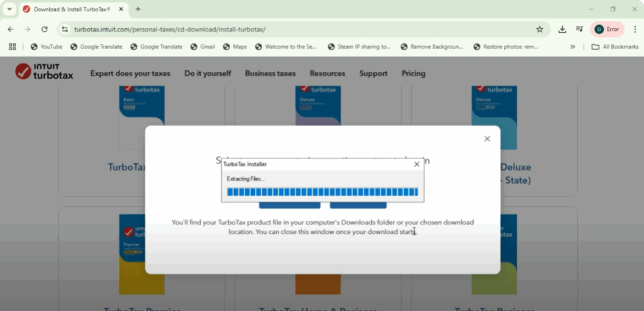Close the download dialog with X
Screen dimensions: 644x311
tap(487, 139)
